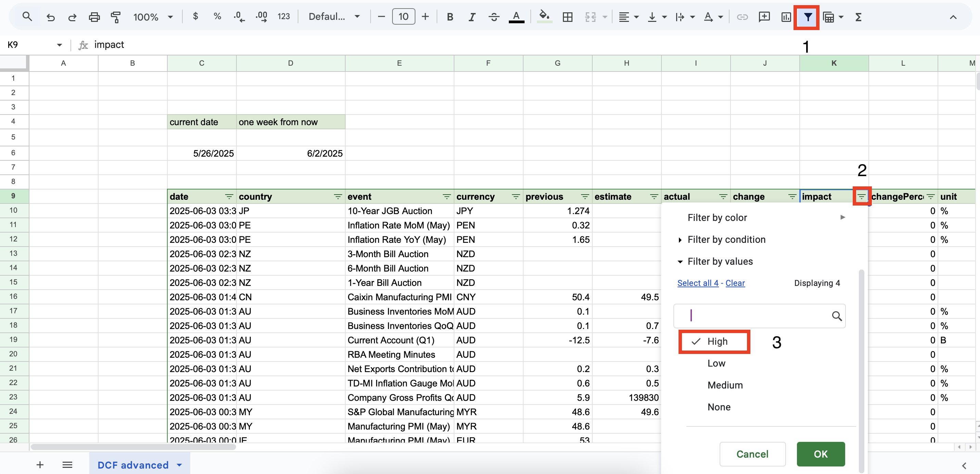Open the text color picker
980x474 pixels.
point(516,17)
